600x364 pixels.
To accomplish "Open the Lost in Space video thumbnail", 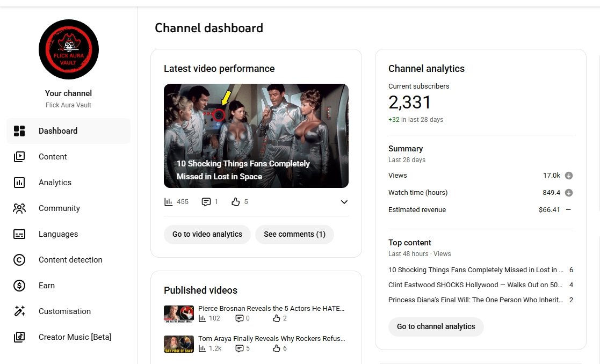I will 256,135.
